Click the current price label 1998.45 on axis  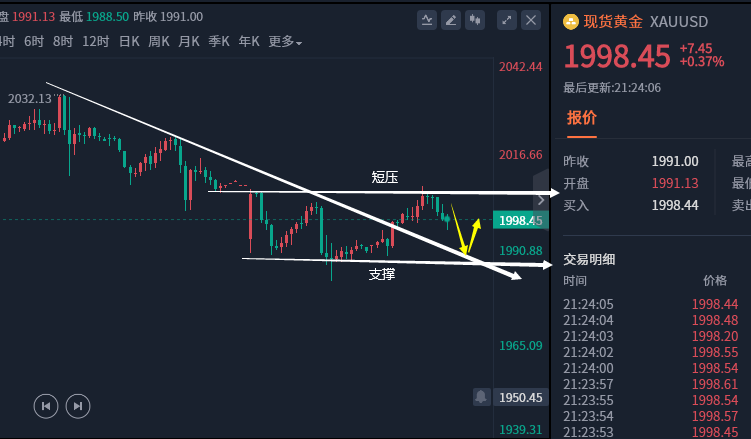[520, 220]
